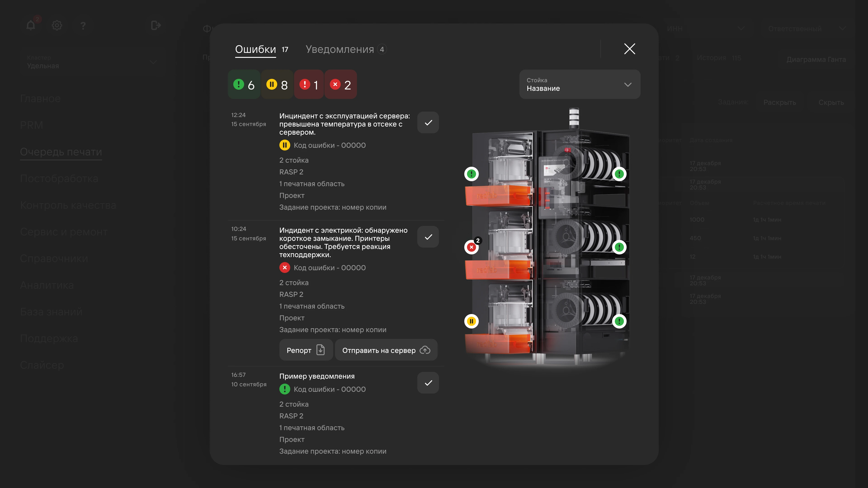Click Скрыть button in background
Viewport: 868px width, 488px height.
pos(831,102)
